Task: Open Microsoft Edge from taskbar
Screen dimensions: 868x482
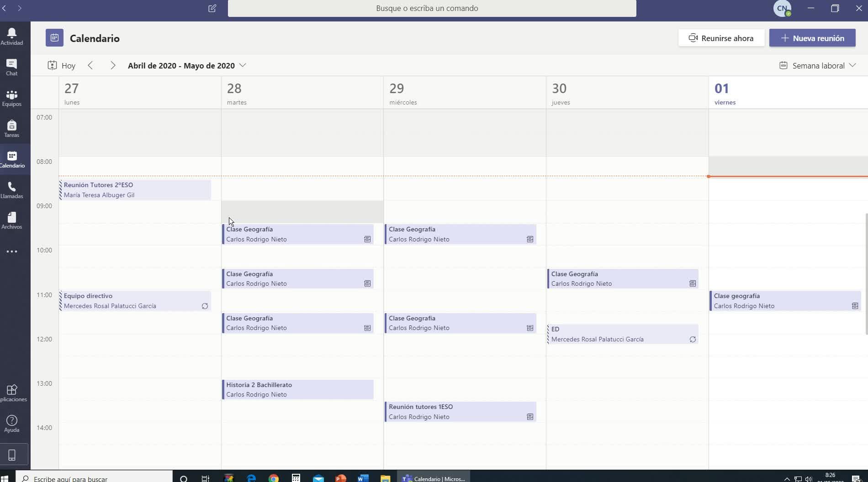Action: (251, 478)
